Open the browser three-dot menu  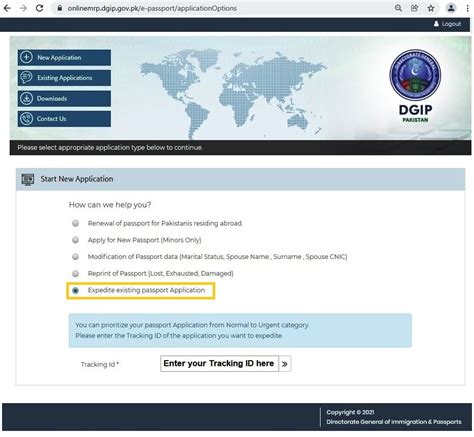[468, 8]
